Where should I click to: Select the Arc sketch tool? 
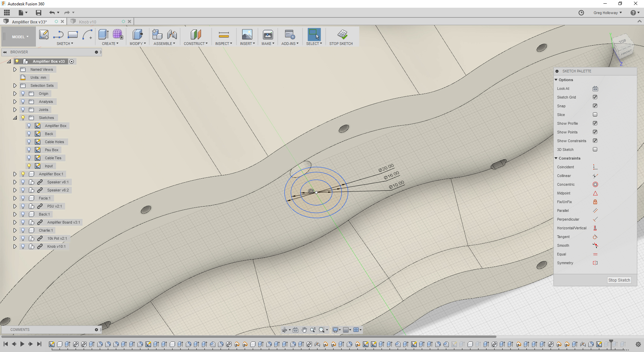tap(88, 35)
